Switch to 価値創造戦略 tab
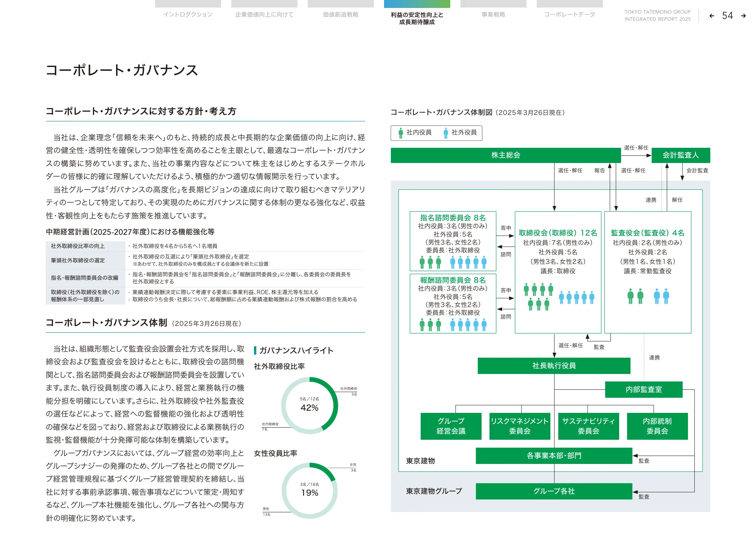 341,14
